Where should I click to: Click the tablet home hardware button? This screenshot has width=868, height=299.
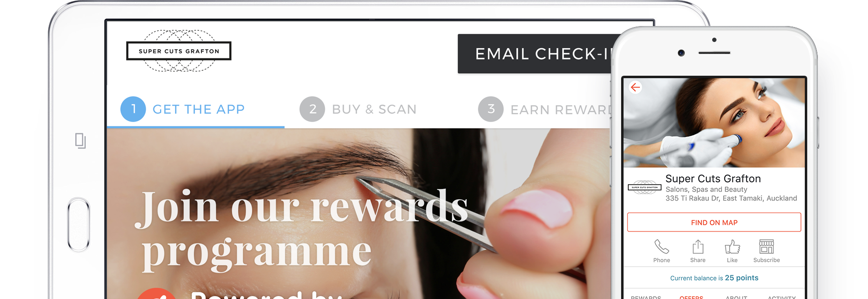[x=79, y=224]
